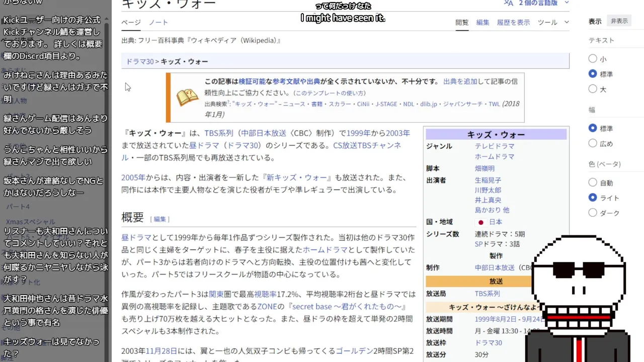Screen dimensions: 644x362
Task: Click the 11月28日 date link
Action: tap(162, 351)
